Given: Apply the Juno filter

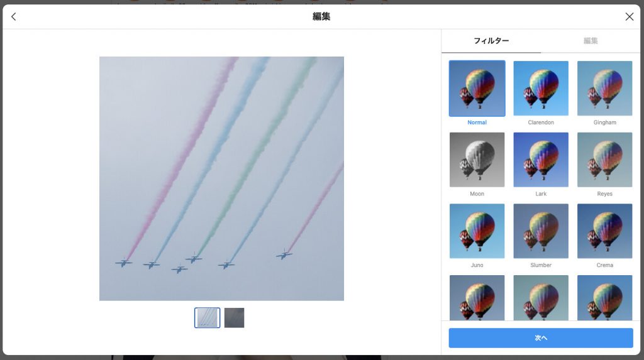Looking at the screenshot, I should point(477,231).
